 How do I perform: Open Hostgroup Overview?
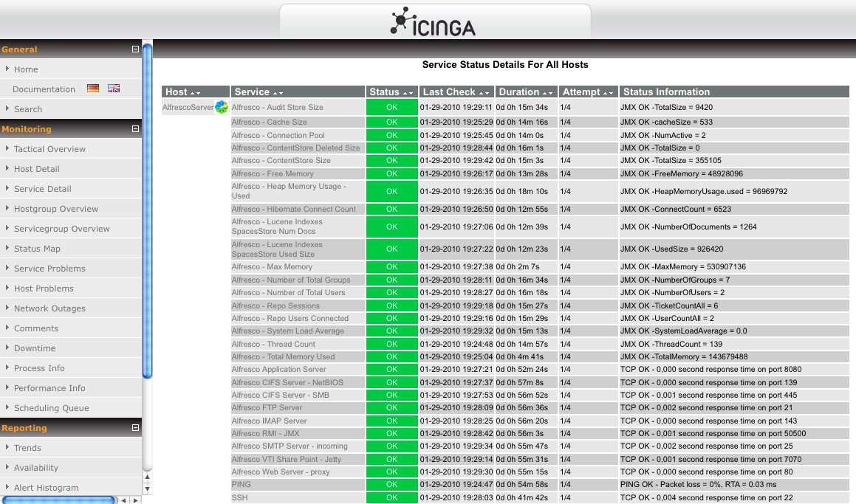[56, 209]
